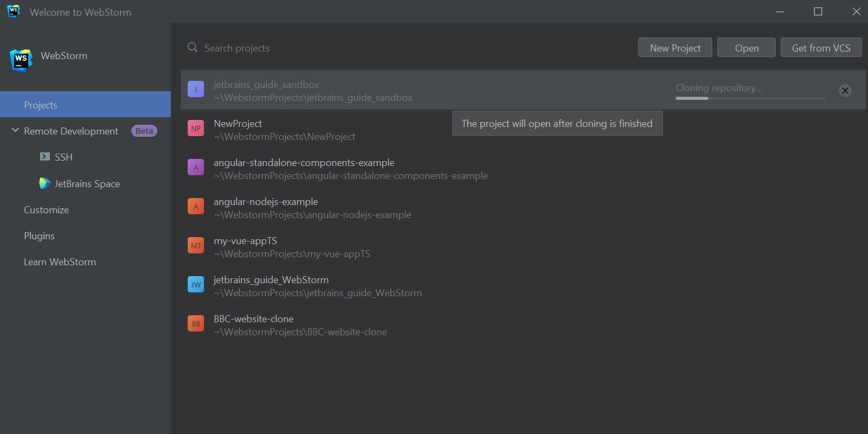Click the ~\WebstormProjects\NewProject path
This screenshot has height=434, width=868.
coord(284,137)
